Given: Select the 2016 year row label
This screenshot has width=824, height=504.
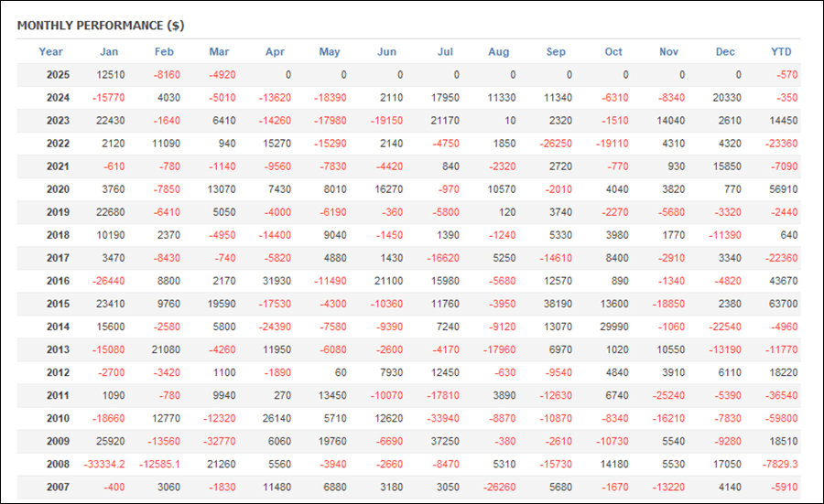Looking at the screenshot, I should pyautogui.click(x=58, y=281).
